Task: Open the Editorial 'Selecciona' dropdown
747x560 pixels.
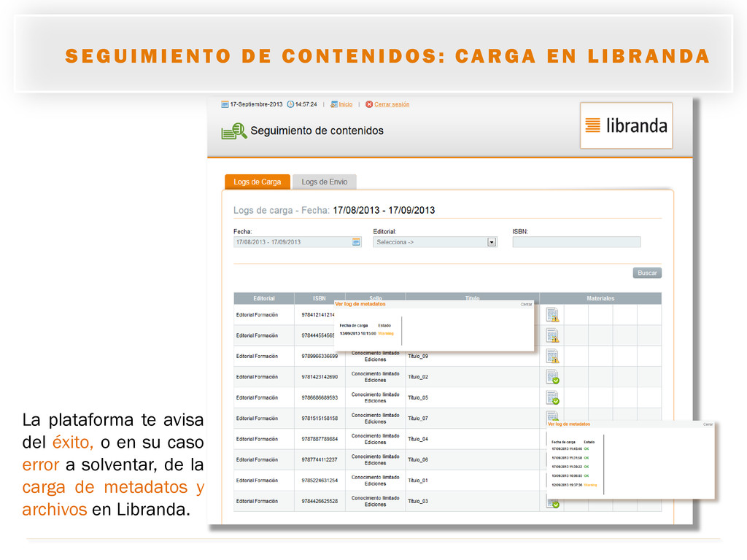Action: (x=435, y=242)
